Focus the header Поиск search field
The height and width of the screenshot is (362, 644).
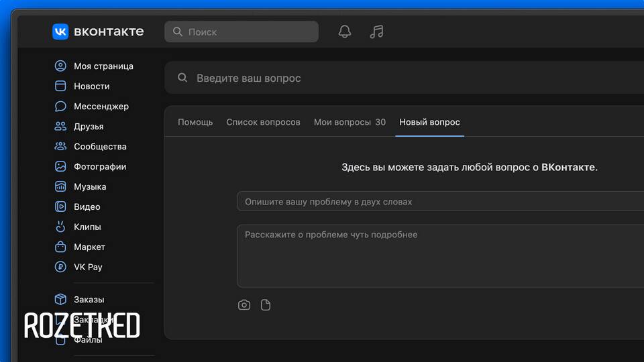point(241,32)
